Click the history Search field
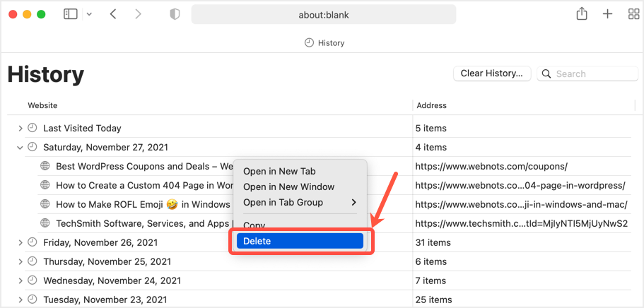The height and width of the screenshot is (308, 644). click(x=594, y=73)
